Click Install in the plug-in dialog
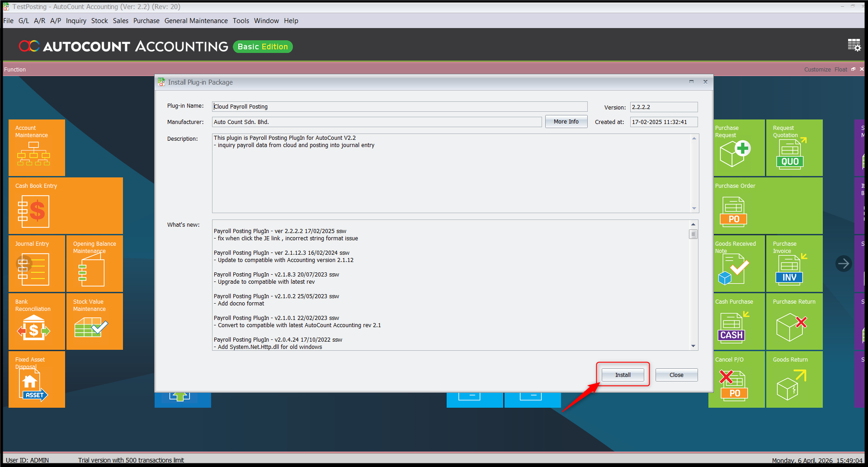Viewport: 868px width, 467px height. click(x=623, y=375)
